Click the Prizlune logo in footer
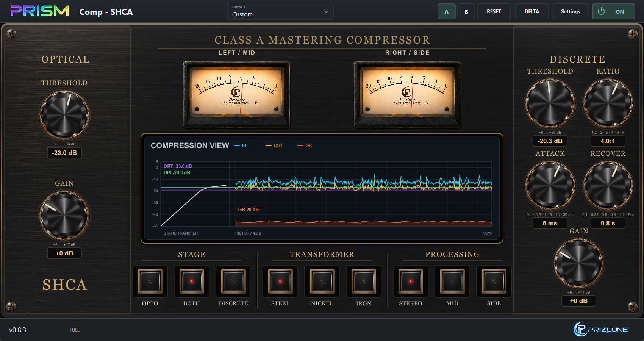The image size is (644, 341). (601, 329)
